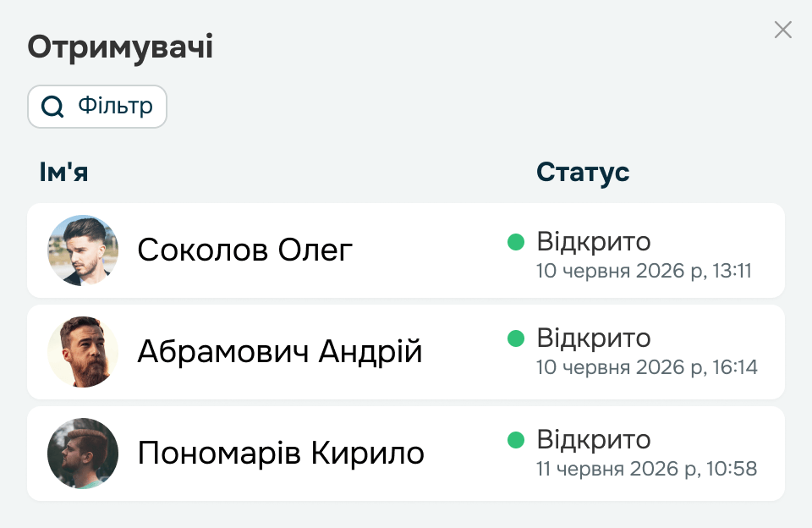Open the recipient name Соколов Олег
The image size is (812, 528).
[245, 250]
